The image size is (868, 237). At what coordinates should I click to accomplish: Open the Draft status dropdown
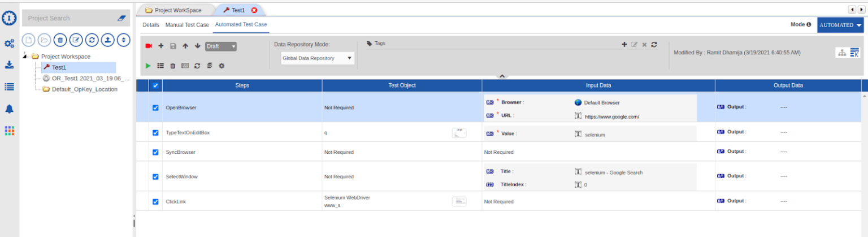(x=221, y=46)
